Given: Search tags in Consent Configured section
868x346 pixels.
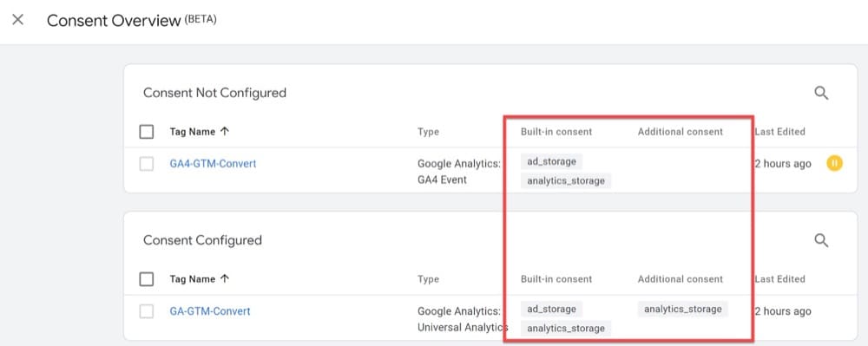Looking at the screenshot, I should point(821,240).
